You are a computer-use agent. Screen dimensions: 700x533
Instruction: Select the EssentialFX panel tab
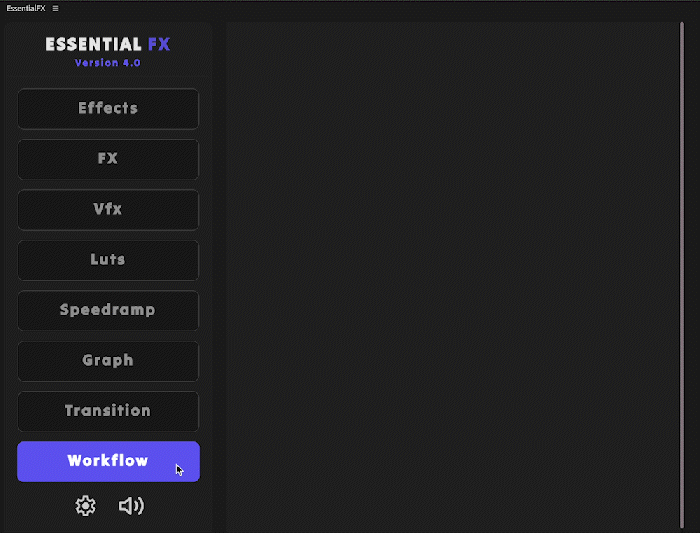click(x=25, y=8)
